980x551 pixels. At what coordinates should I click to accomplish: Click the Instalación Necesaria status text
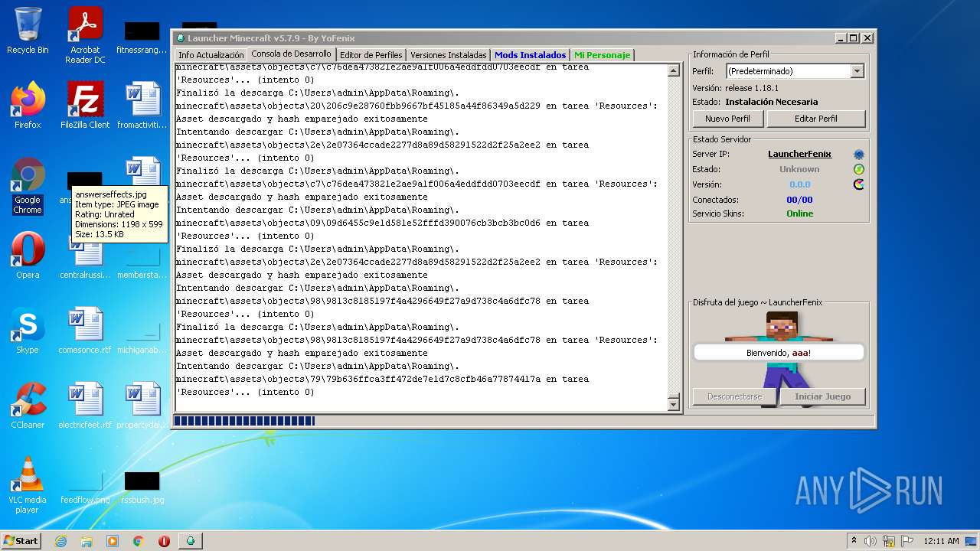click(772, 102)
